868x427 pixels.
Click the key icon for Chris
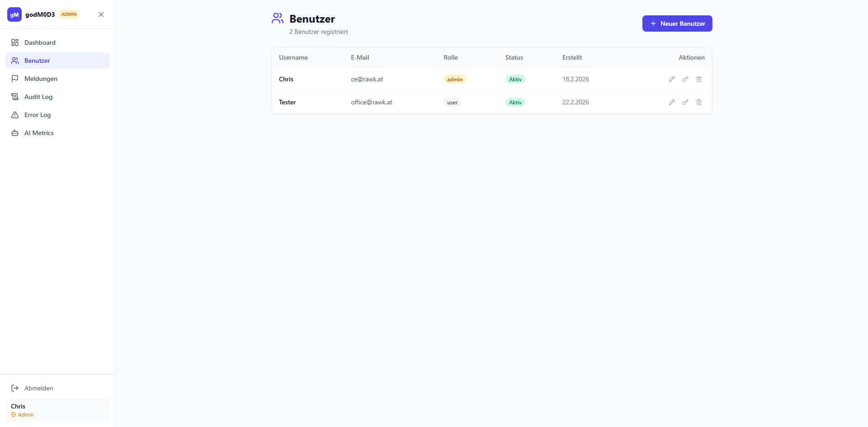(685, 79)
